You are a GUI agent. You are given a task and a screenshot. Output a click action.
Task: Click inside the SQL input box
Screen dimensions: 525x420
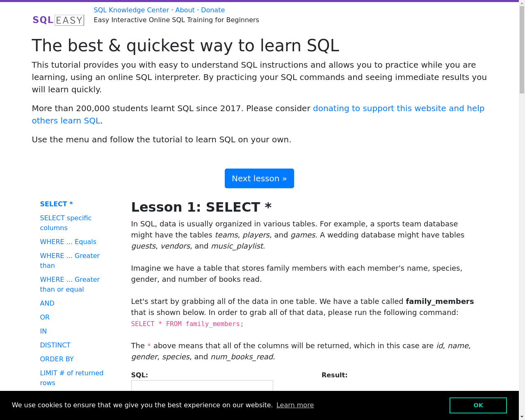pos(202,386)
